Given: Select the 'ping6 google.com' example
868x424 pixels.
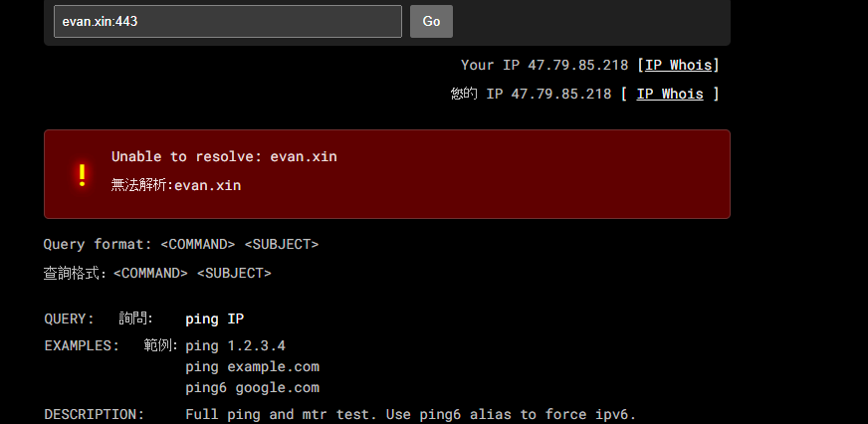Looking at the screenshot, I should [x=253, y=387].
